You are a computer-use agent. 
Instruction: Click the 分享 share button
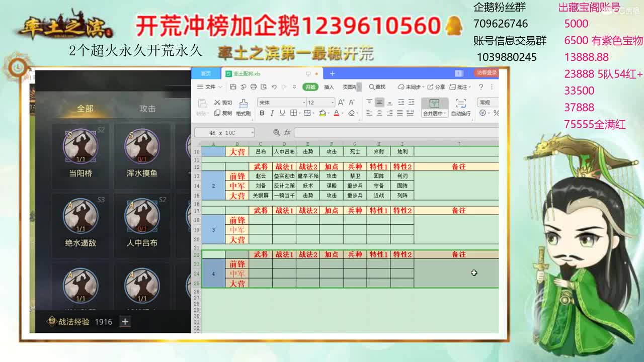point(437,87)
